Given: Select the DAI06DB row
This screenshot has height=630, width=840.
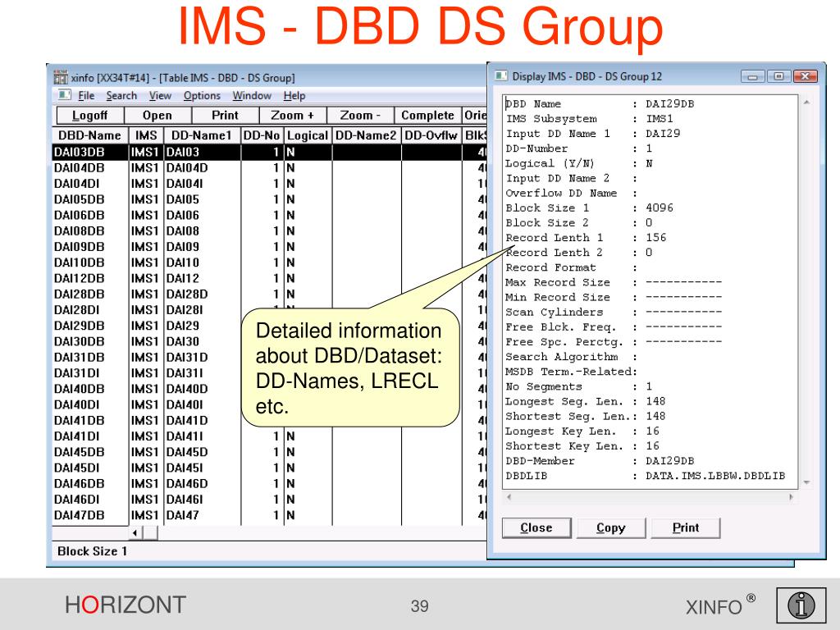Looking at the screenshot, I should click(x=269, y=216).
